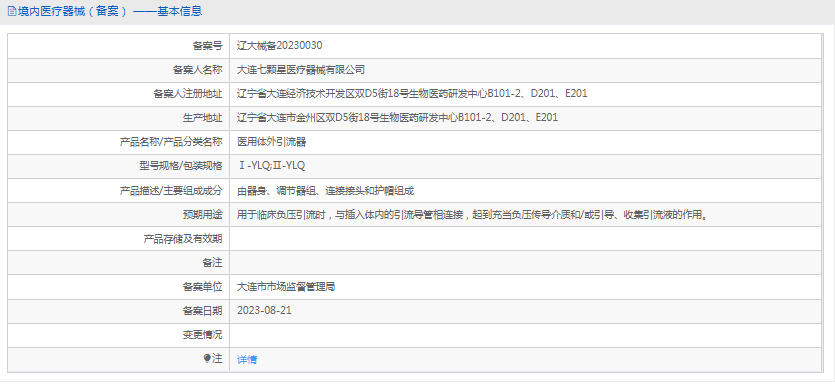Click the 备案号 label
835x384 pixels.
click(x=207, y=46)
